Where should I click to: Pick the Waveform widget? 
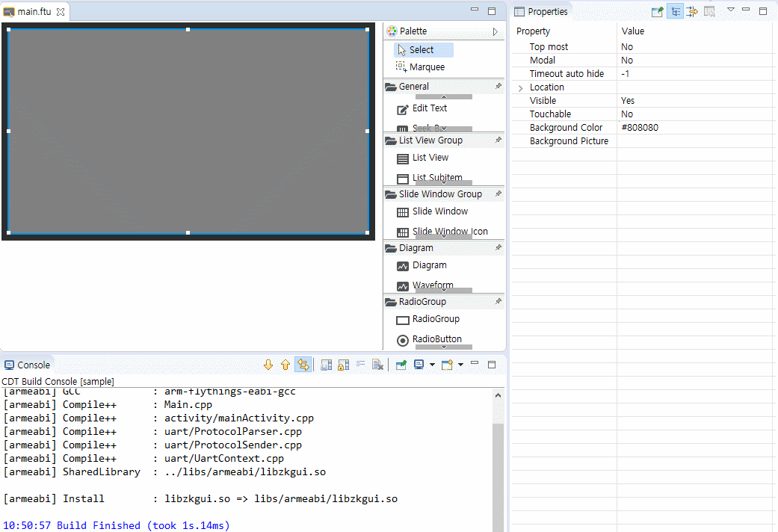425,285
